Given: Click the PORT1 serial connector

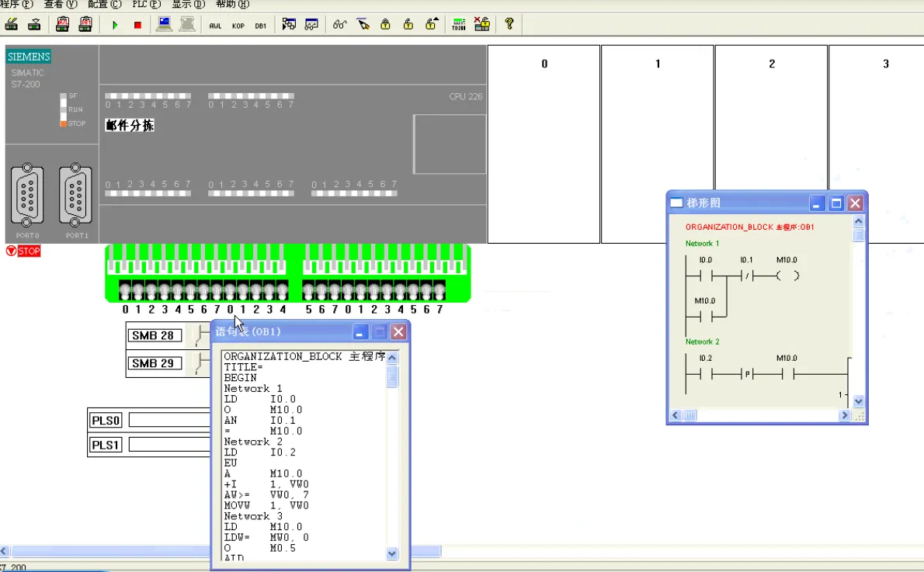Looking at the screenshot, I should 75,196.
